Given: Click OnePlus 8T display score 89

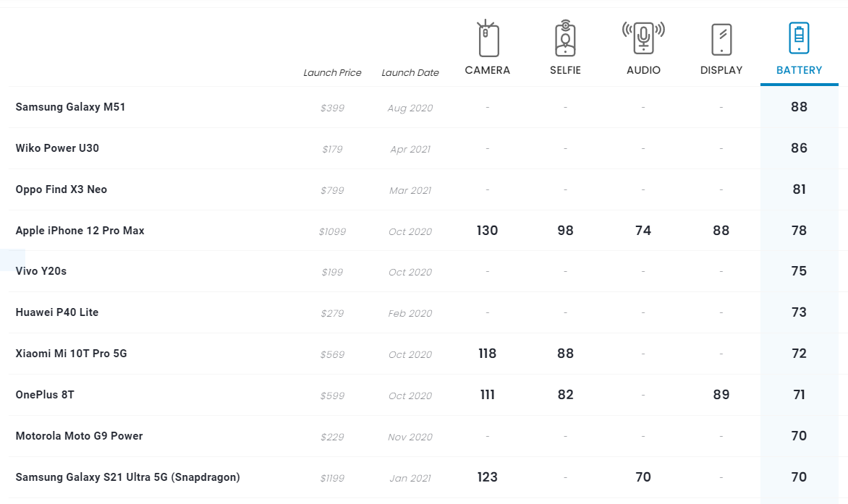Looking at the screenshot, I should [721, 395].
